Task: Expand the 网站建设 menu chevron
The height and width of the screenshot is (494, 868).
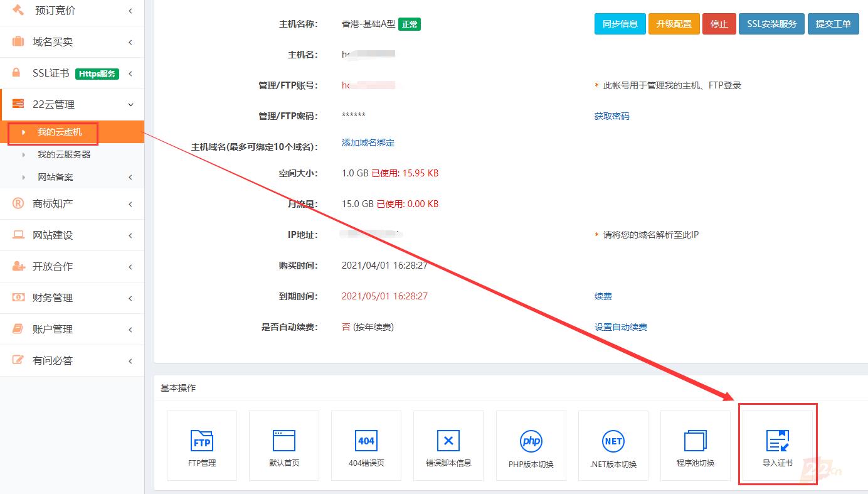Action: 130,235
